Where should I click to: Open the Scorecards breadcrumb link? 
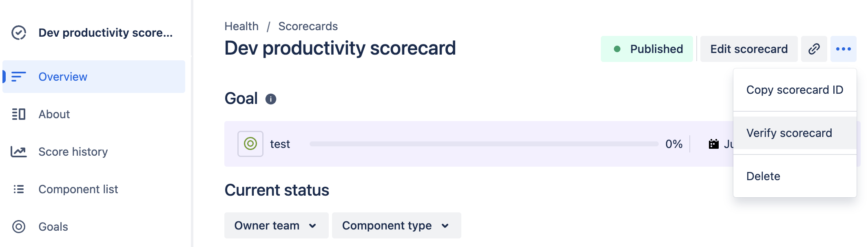pyautogui.click(x=308, y=26)
